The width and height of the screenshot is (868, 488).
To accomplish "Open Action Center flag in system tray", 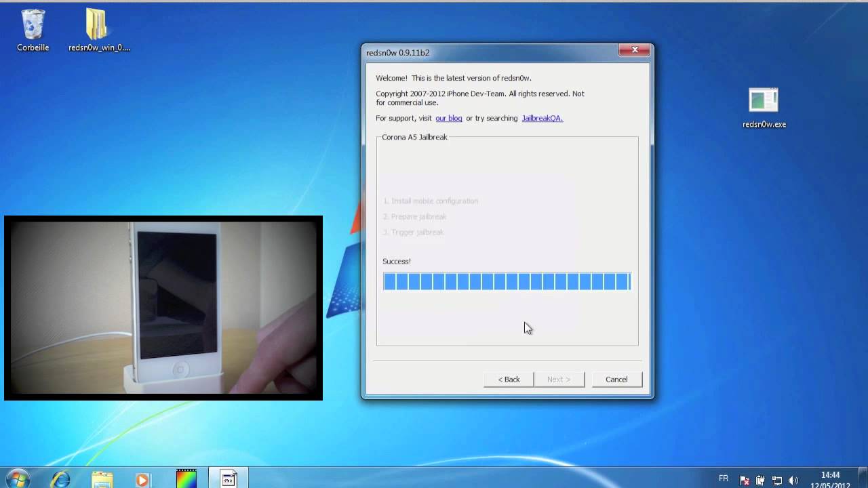I will 745,481.
